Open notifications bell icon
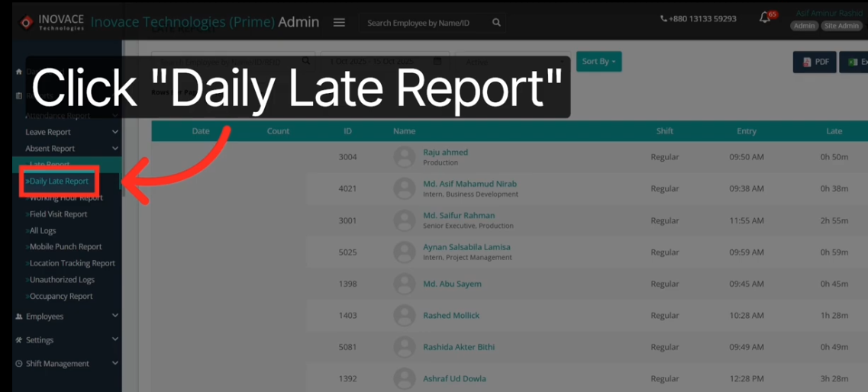 [765, 18]
